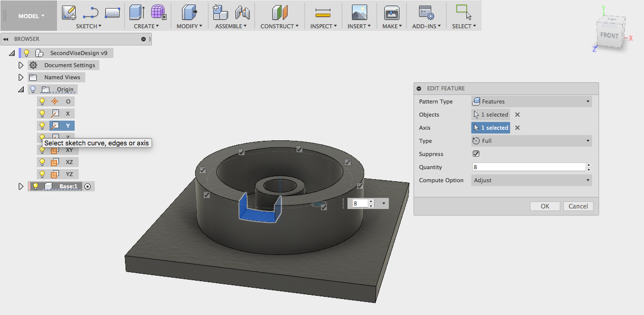This screenshot has width=644, height=315.
Task: Click the Press Pull icon under Modify
Action: (x=189, y=12)
